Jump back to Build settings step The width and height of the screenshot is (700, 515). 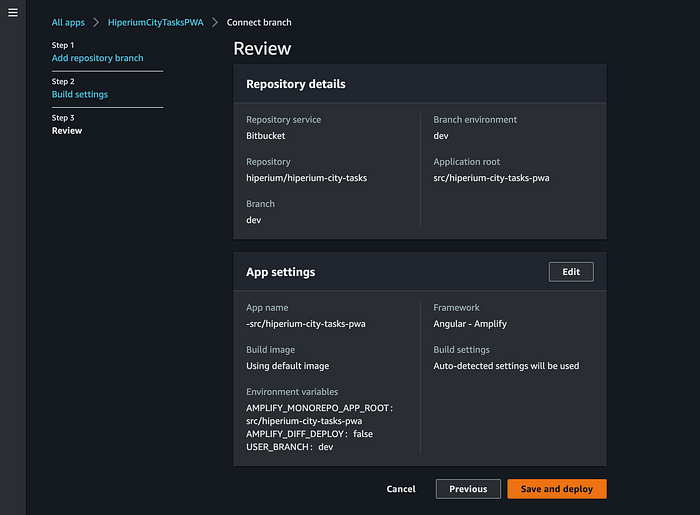point(80,94)
